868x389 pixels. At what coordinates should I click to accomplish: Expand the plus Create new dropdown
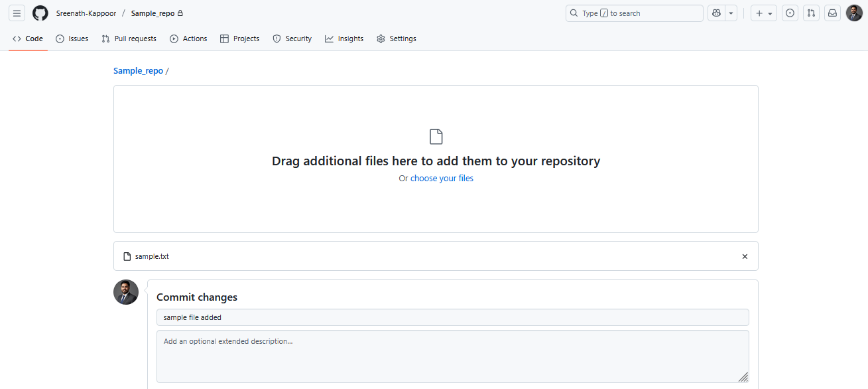coord(764,13)
